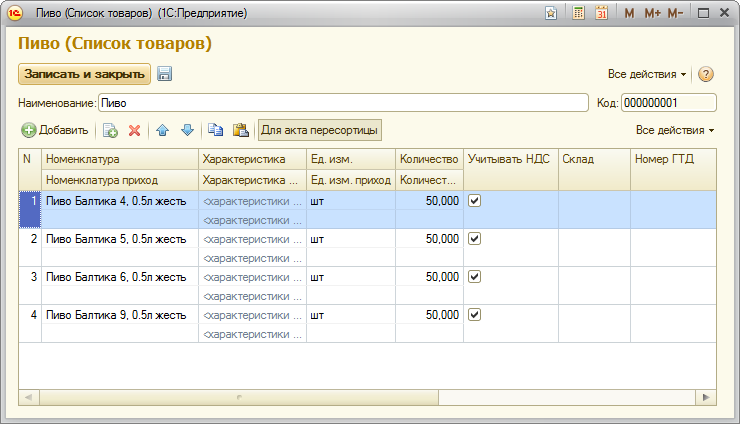The height and width of the screenshot is (424, 740).
Task: Click the Количество column header
Action: click(429, 159)
